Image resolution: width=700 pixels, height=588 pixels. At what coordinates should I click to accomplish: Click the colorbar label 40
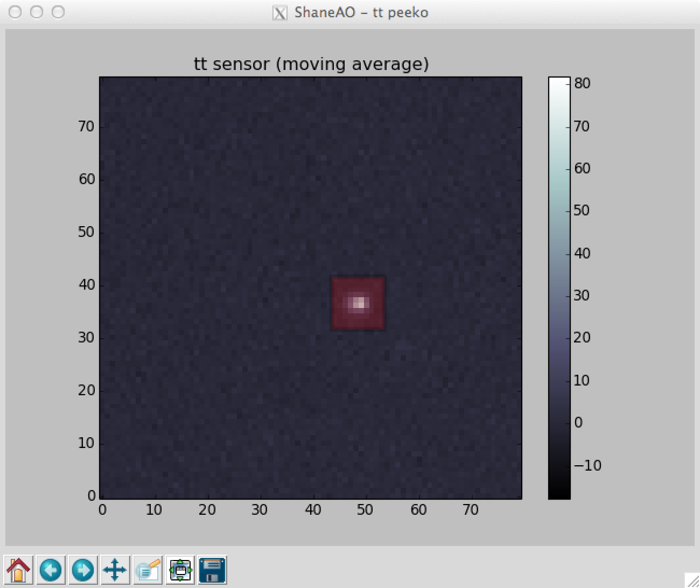coord(582,253)
